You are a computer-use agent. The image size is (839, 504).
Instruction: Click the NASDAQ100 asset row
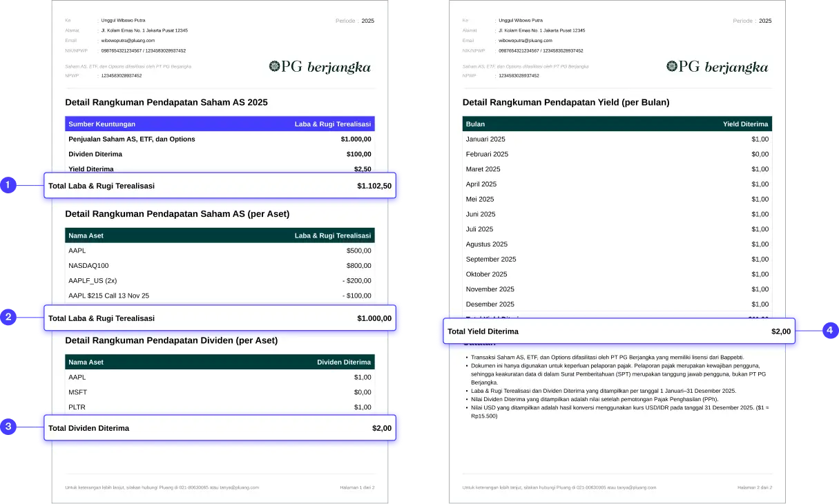[220, 266]
